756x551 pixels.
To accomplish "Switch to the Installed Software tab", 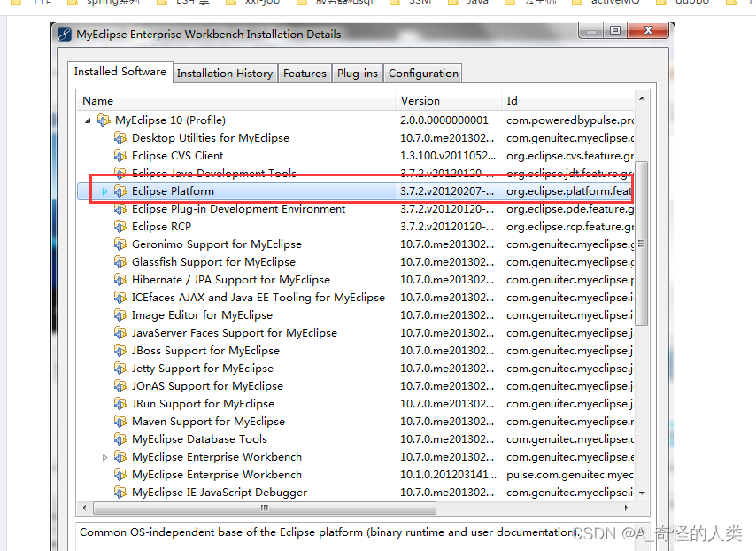I will click(x=120, y=72).
